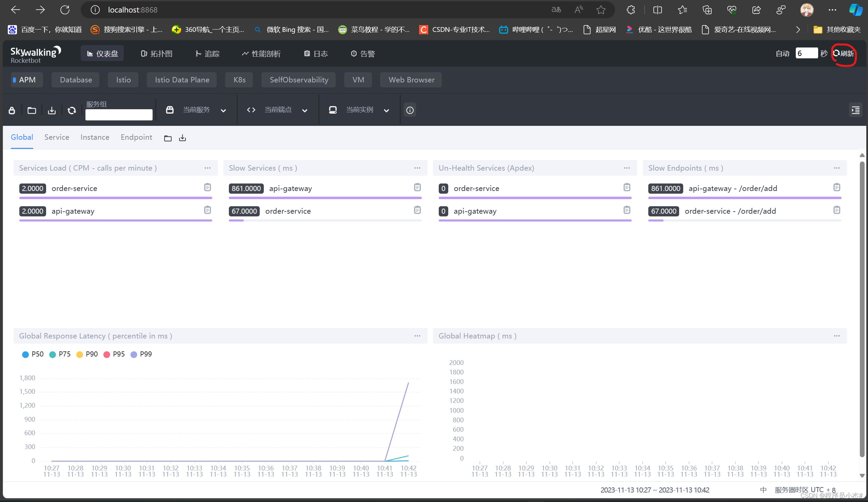This screenshot has height=502, width=868.
Task: Open the 拓扑图 topology menu
Action: pos(157,53)
